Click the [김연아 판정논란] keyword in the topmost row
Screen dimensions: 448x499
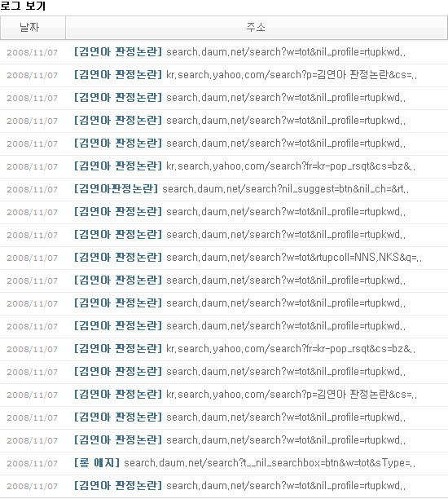pos(118,52)
